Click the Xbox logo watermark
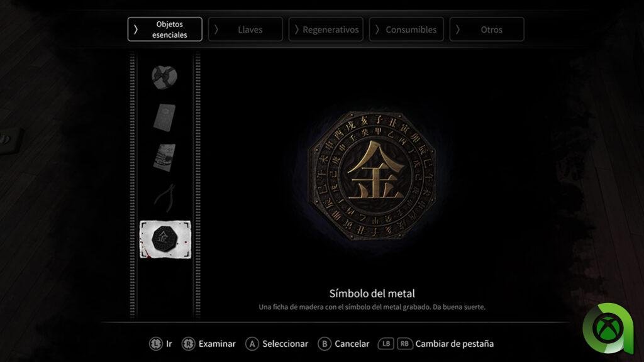Screen dimensions: 644x362 (x=608, y=328)
